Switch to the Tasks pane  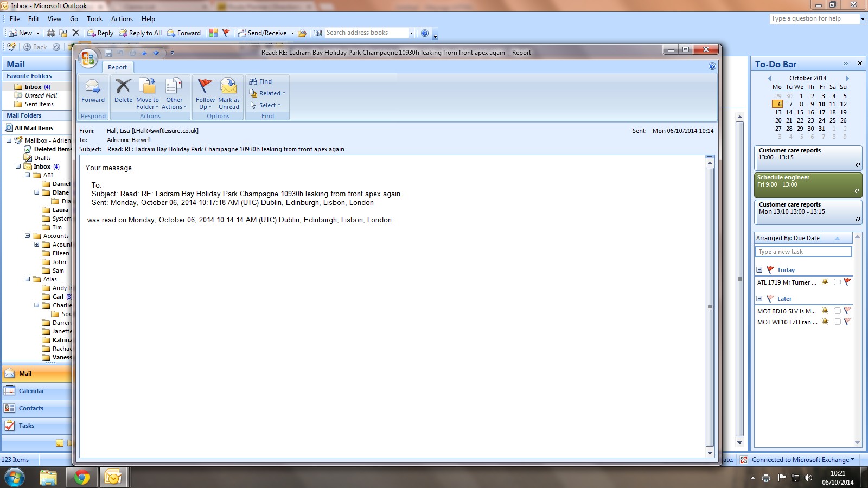point(37,426)
